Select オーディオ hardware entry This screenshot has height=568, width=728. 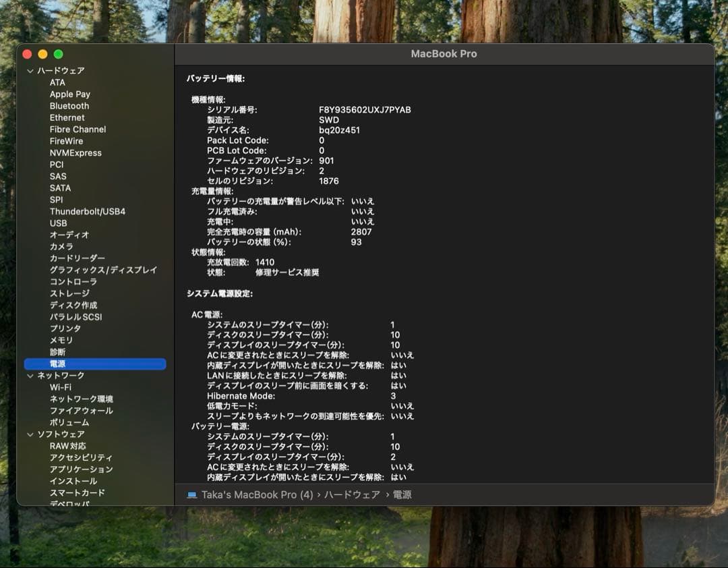click(x=69, y=235)
